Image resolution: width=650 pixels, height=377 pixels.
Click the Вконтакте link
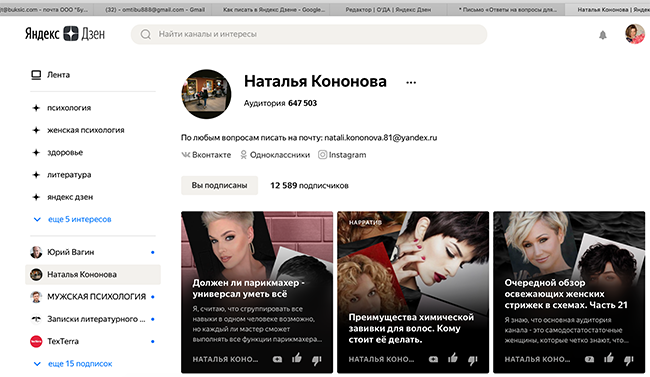211,155
